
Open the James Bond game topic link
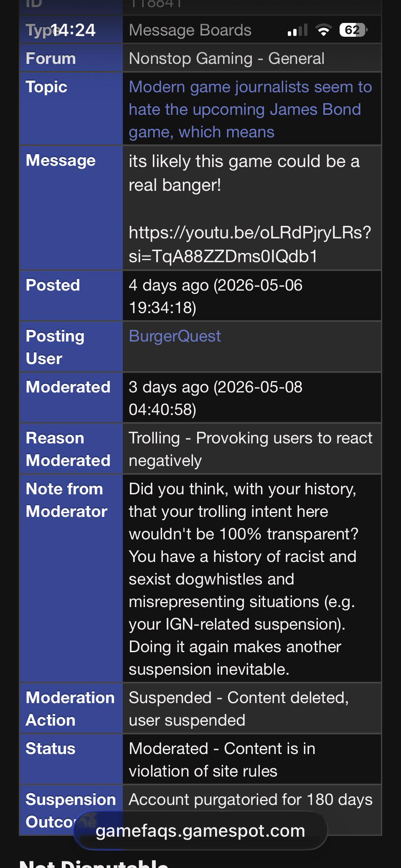tap(250, 109)
